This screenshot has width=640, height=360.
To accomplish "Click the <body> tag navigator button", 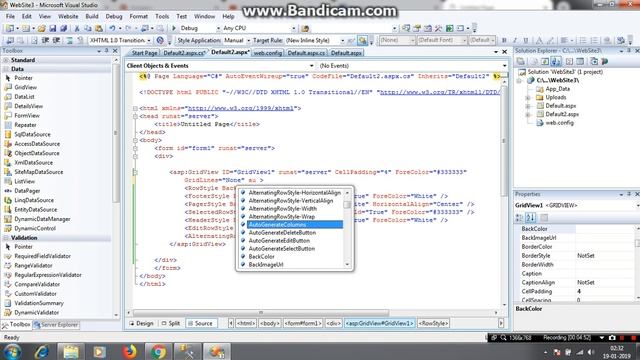I will (x=269, y=323).
